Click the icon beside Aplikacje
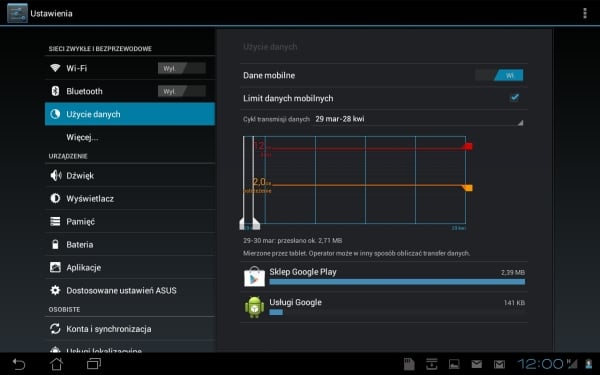Viewport: 600px width, 375px height. (x=55, y=267)
